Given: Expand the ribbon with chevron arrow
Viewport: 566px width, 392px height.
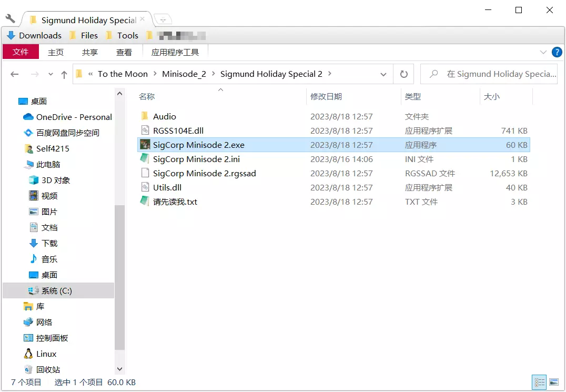Looking at the screenshot, I should pyautogui.click(x=543, y=52).
